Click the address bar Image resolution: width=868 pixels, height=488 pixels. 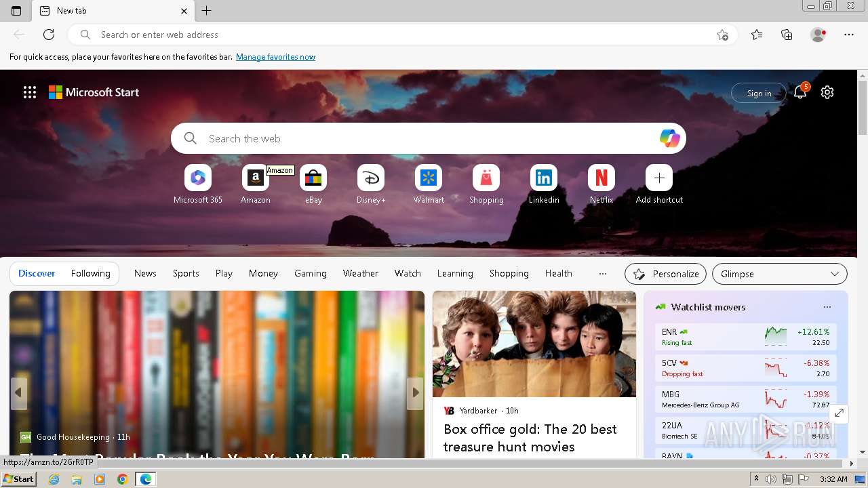[404, 35]
